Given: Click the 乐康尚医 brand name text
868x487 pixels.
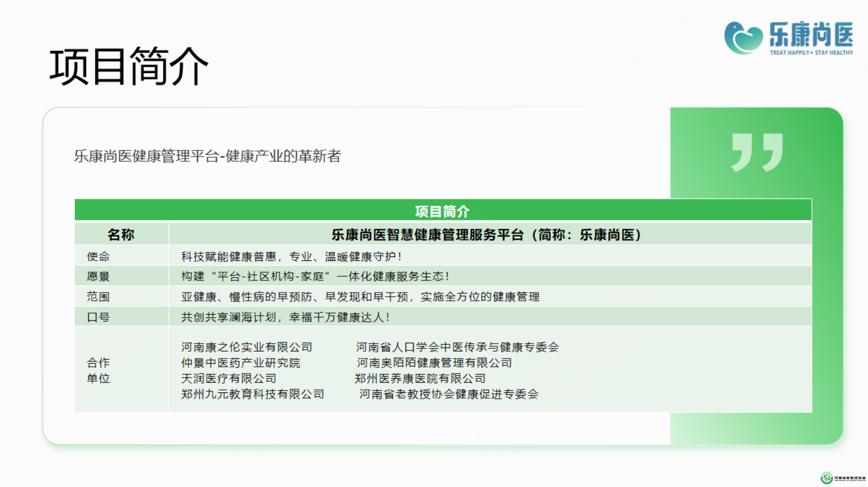Looking at the screenshot, I should [x=811, y=34].
